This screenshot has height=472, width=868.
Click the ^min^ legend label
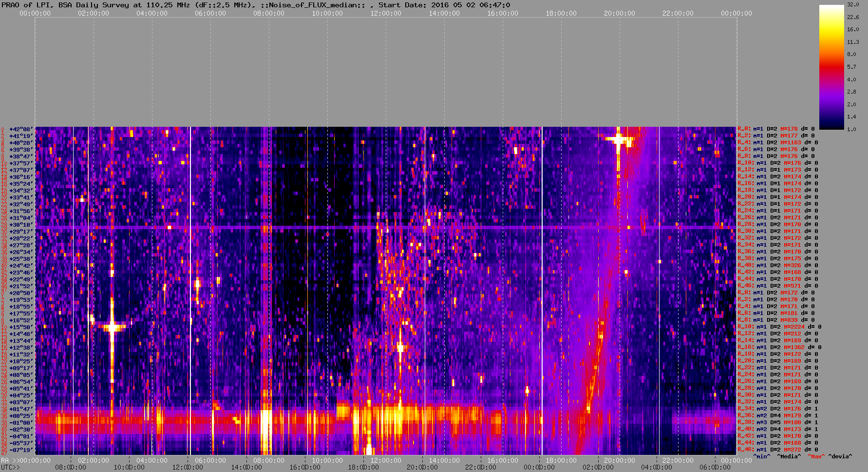tap(762, 457)
